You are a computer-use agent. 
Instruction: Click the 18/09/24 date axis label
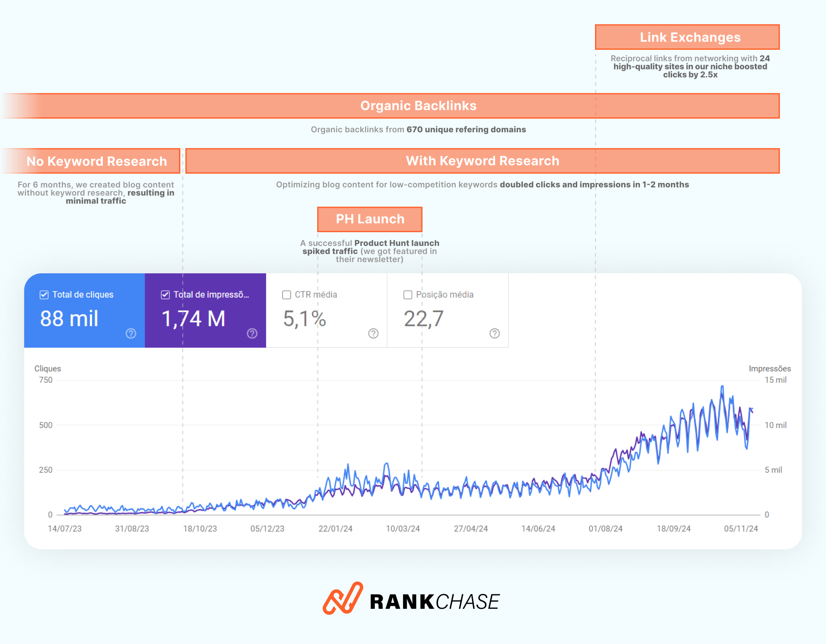(674, 529)
